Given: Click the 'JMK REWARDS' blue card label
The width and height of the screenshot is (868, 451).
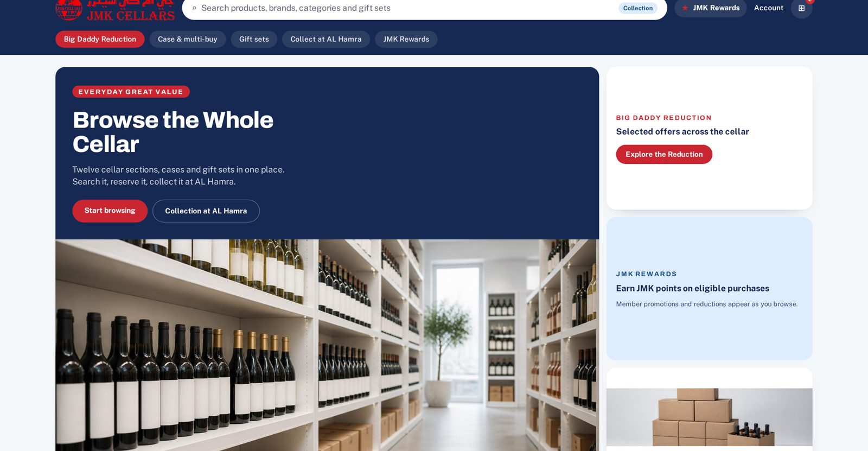Looking at the screenshot, I should 647,274.
